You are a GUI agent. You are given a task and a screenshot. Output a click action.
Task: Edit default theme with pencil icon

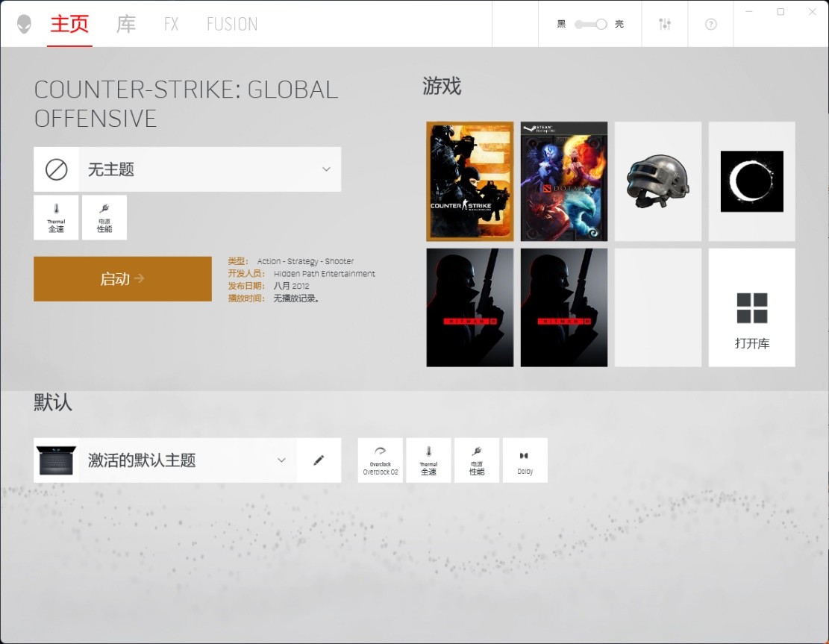point(319,460)
